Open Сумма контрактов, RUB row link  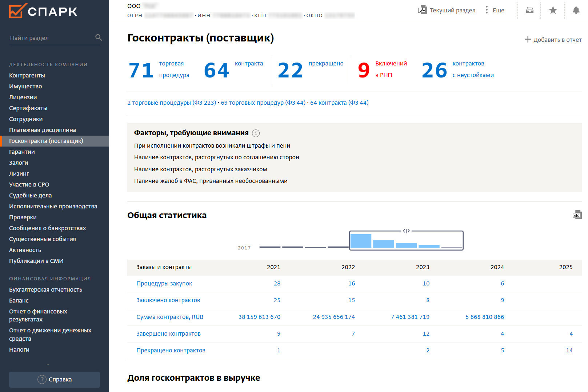tap(170, 317)
